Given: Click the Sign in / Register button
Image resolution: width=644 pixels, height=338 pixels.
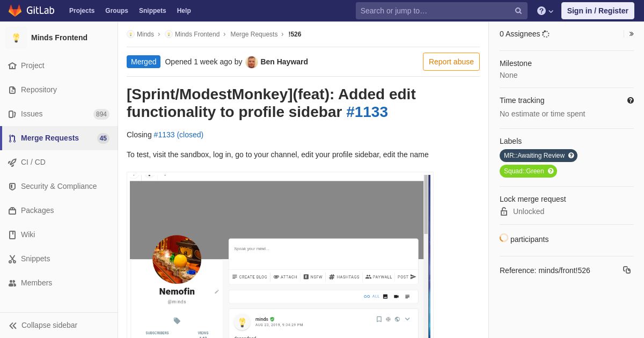Looking at the screenshot, I should click(598, 11).
